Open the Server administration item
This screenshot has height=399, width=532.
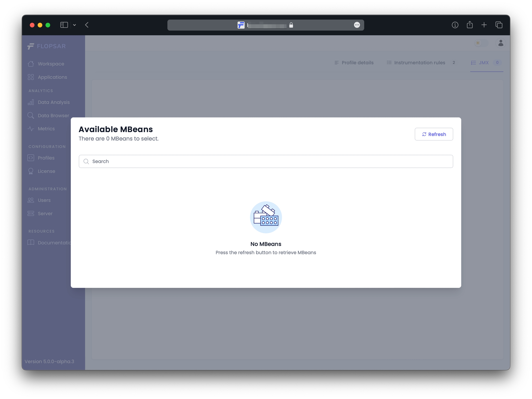(x=45, y=213)
